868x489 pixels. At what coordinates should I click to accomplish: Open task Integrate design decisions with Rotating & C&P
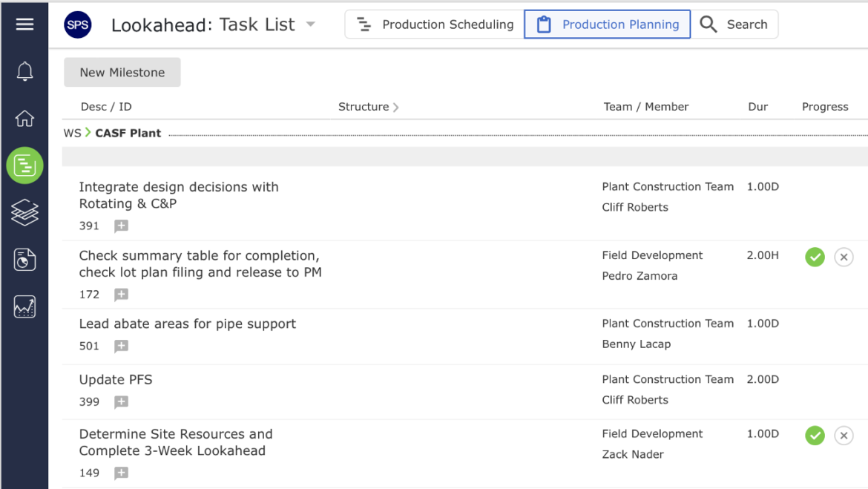pos(179,195)
